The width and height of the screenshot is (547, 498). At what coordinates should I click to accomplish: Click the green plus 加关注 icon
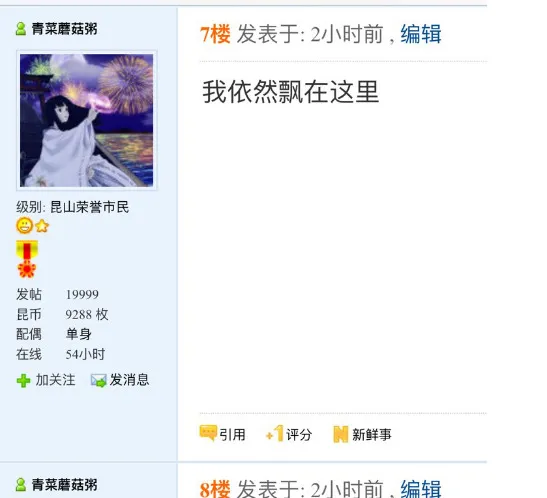(23, 380)
